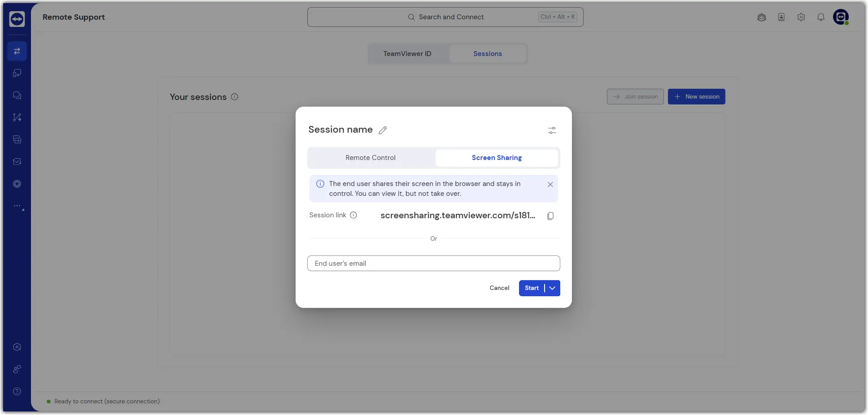868x415 pixels.
Task: Select the Screen Sharing tab
Action: (497, 158)
